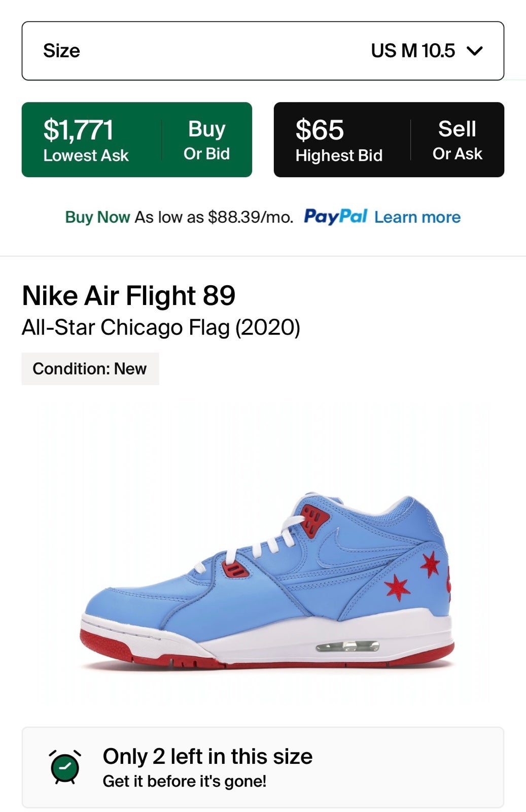Tap Get it before it's gone text
This screenshot has width=526, height=812.
185,781
